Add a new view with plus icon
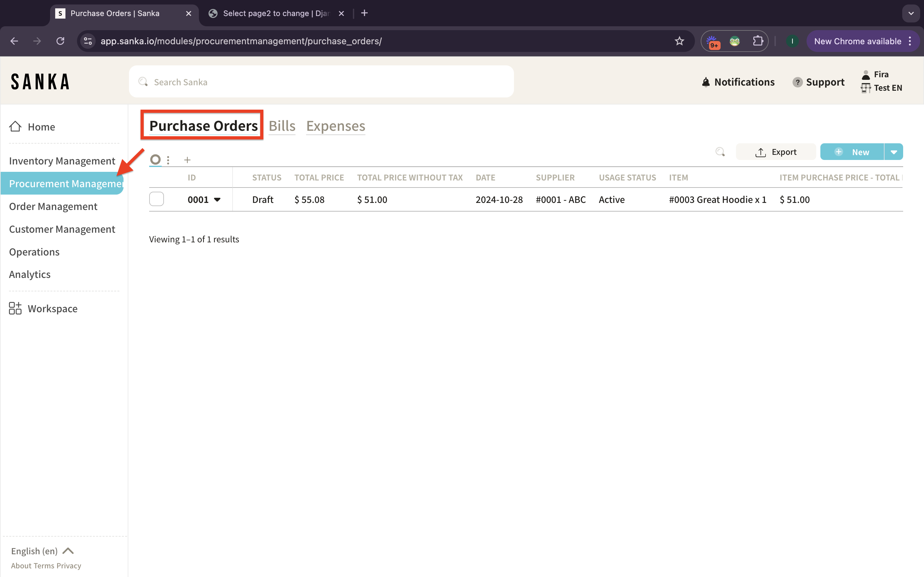The width and height of the screenshot is (924, 577). tap(187, 160)
